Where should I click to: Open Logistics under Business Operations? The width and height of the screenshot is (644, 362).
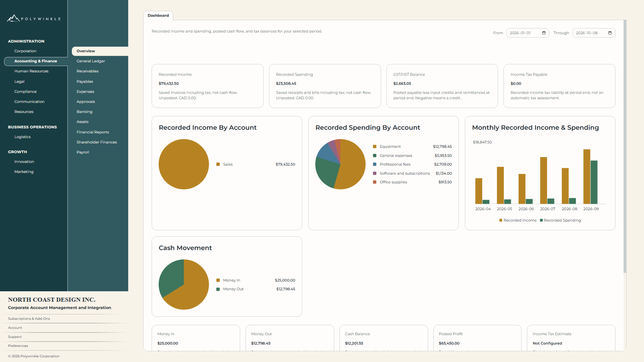(22, 137)
